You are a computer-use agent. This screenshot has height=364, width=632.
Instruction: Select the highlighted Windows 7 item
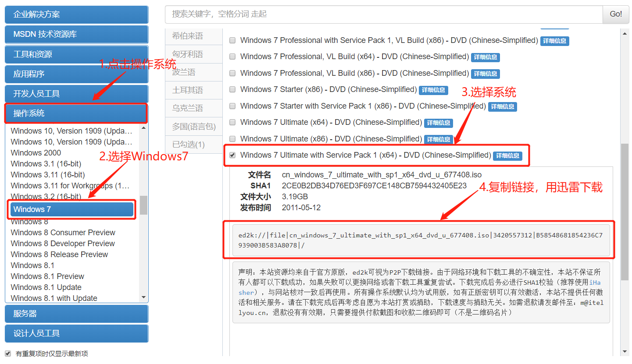click(72, 209)
